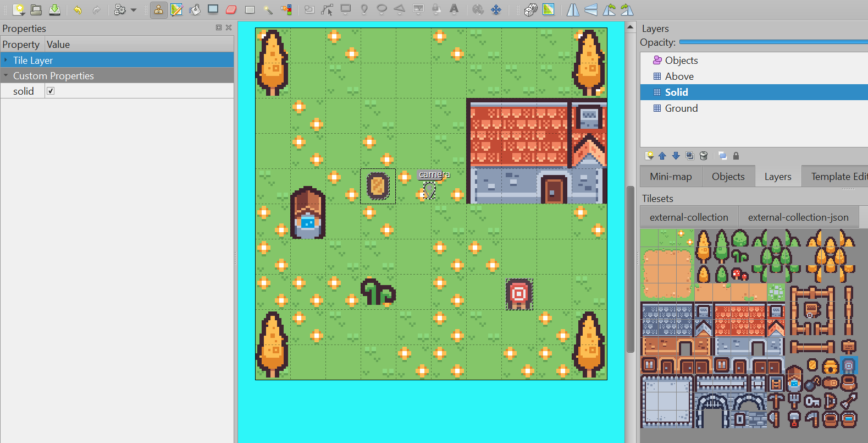
Task: Select the Objects layer in list
Action: (x=681, y=61)
